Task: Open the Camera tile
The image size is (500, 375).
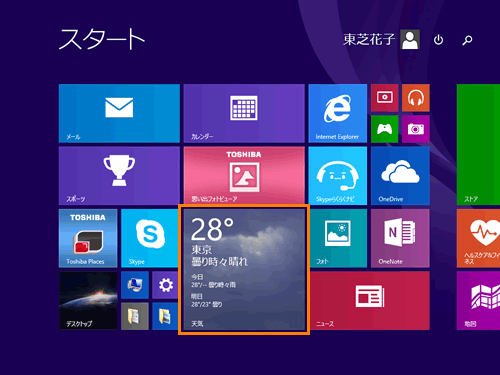Action: coord(416,129)
